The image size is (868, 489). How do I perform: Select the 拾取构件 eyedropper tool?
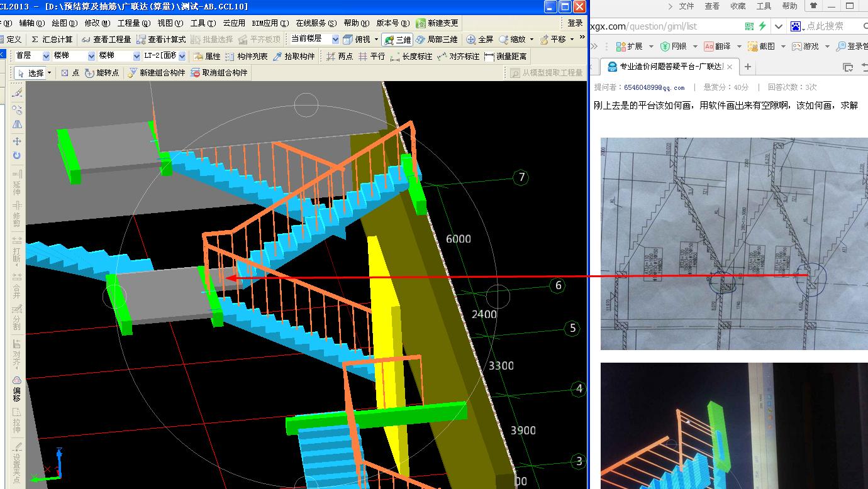pyautogui.click(x=294, y=56)
